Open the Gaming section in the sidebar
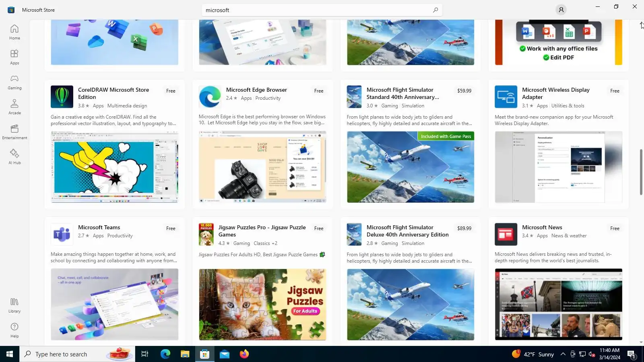This screenshot has width=644, height=362. click(14, 82)
